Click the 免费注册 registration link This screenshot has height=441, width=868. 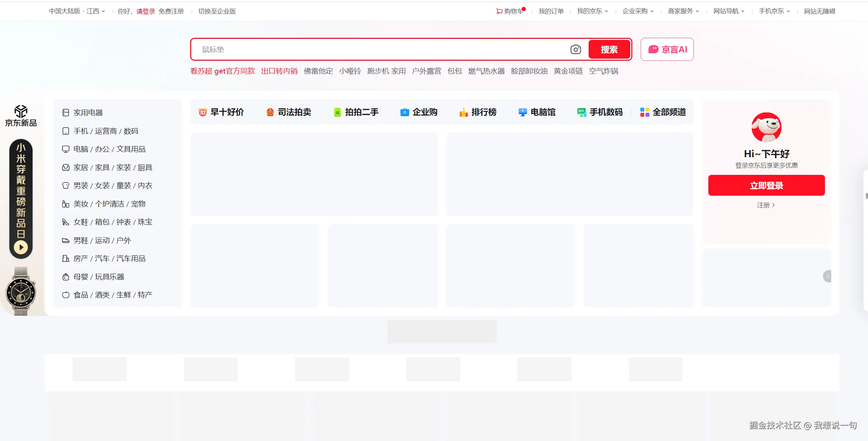(x=171, y=11)
